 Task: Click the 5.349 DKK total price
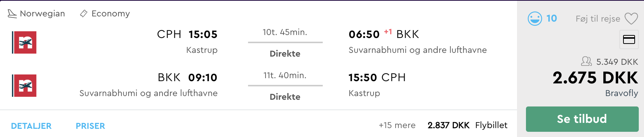pyautogui.click(x=617, y=62)
